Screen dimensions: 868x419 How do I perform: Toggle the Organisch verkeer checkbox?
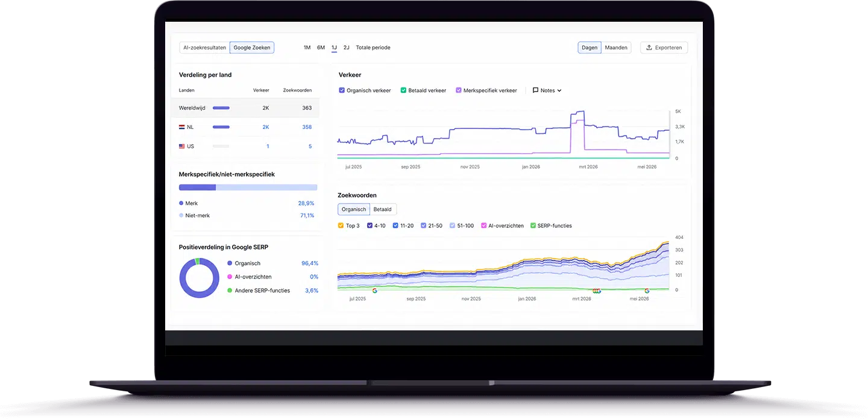tap(342, 90)
